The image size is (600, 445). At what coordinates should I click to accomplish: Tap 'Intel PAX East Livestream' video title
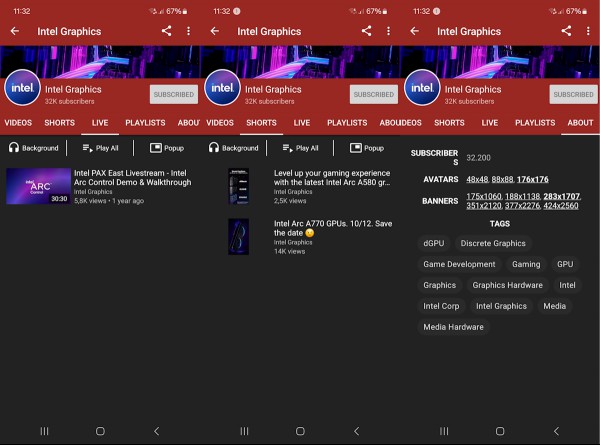coord(132,178)
